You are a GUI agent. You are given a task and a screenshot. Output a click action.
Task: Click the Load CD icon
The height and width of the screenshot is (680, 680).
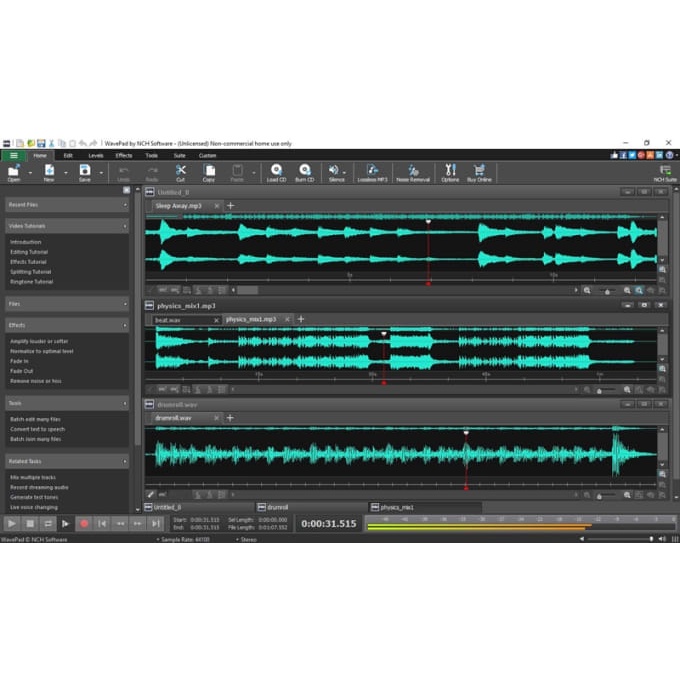click(276, 171)
